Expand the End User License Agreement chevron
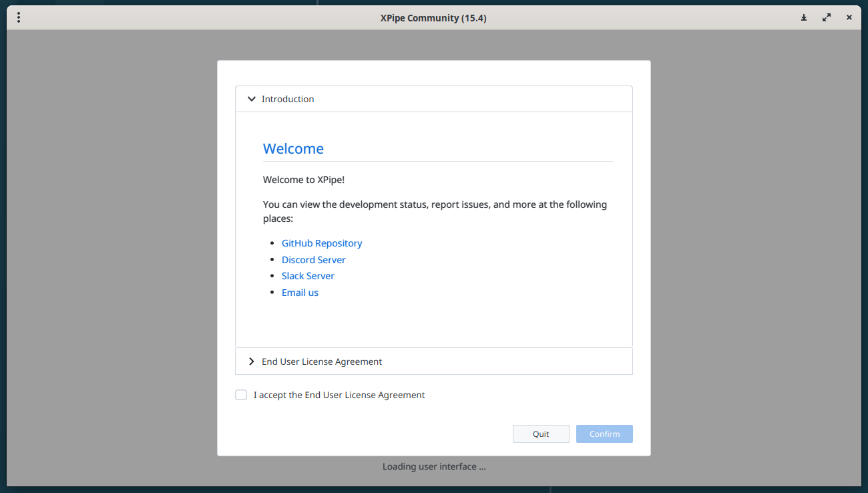The image size is (868, 493). click(x=252, y=361)
